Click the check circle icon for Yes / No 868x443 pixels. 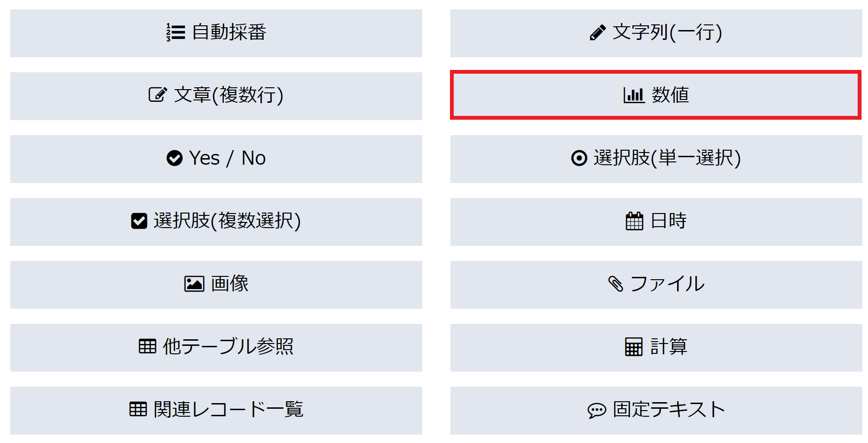[x=175, y=158]
